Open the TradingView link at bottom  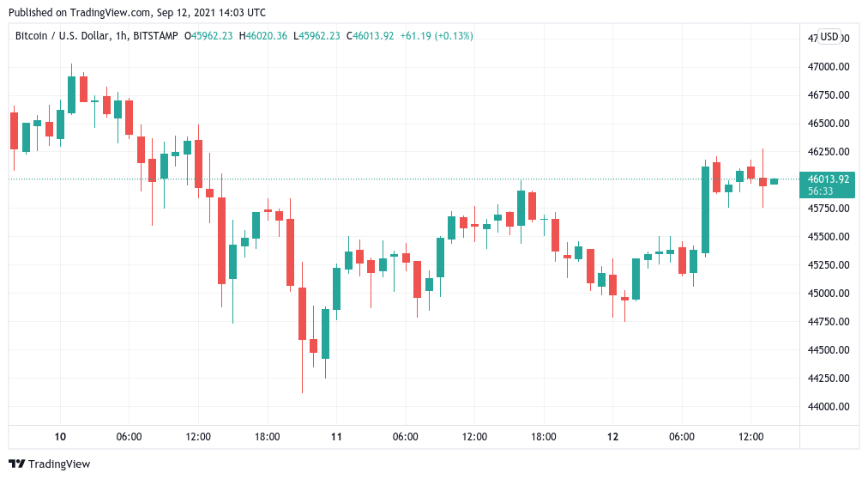click(49, 464)
